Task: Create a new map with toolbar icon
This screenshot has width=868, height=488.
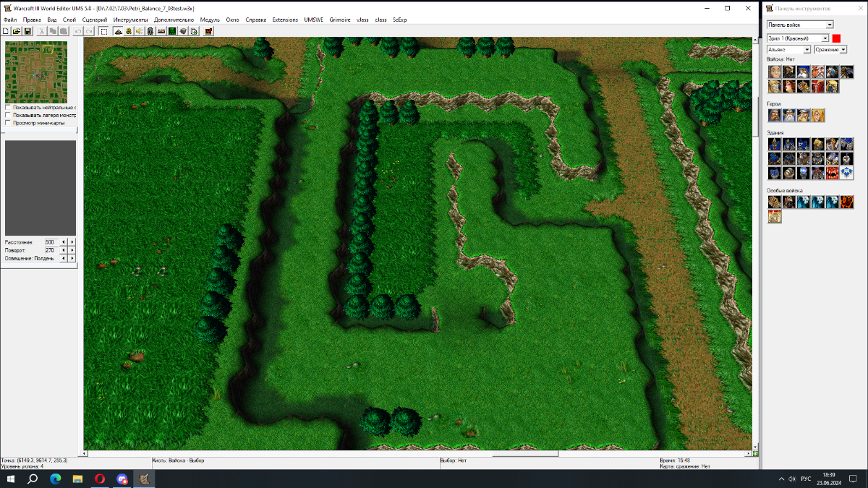Action: (6, 31)
